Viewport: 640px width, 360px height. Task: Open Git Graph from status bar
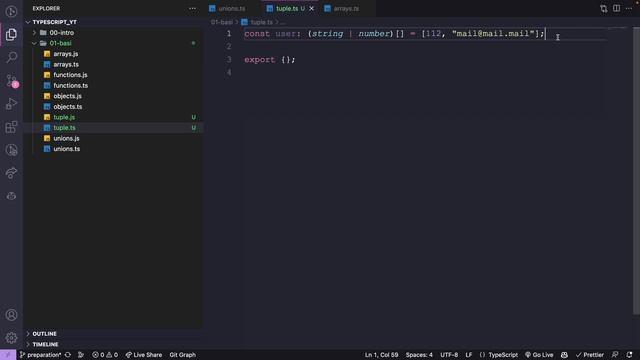click(x=182, y=355)
